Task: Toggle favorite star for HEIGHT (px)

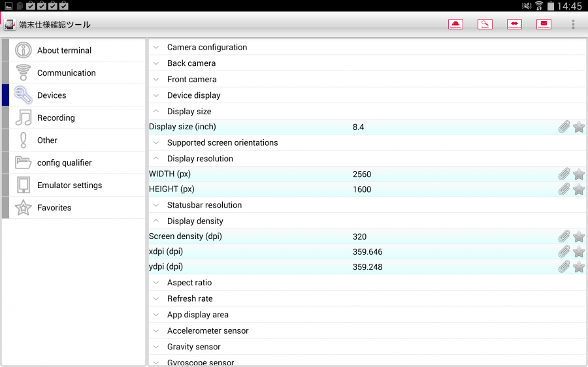Action: [579, 189]
